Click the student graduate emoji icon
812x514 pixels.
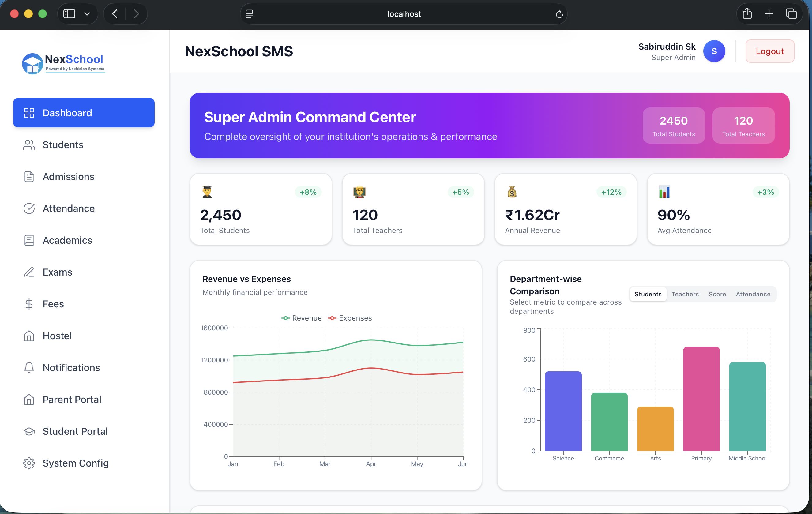[x=207, y=192]
